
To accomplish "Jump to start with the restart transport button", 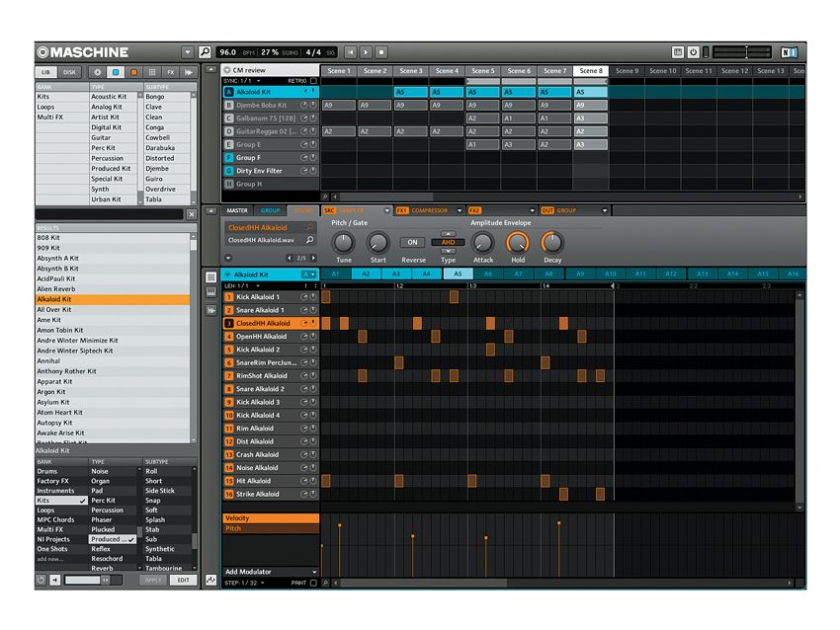I will [x=351, y=52].
